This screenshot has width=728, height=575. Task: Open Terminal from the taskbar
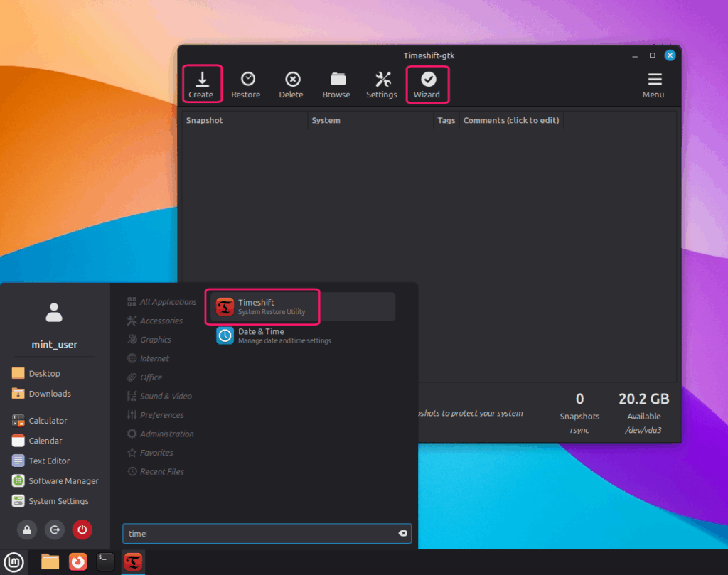[105, 562]
